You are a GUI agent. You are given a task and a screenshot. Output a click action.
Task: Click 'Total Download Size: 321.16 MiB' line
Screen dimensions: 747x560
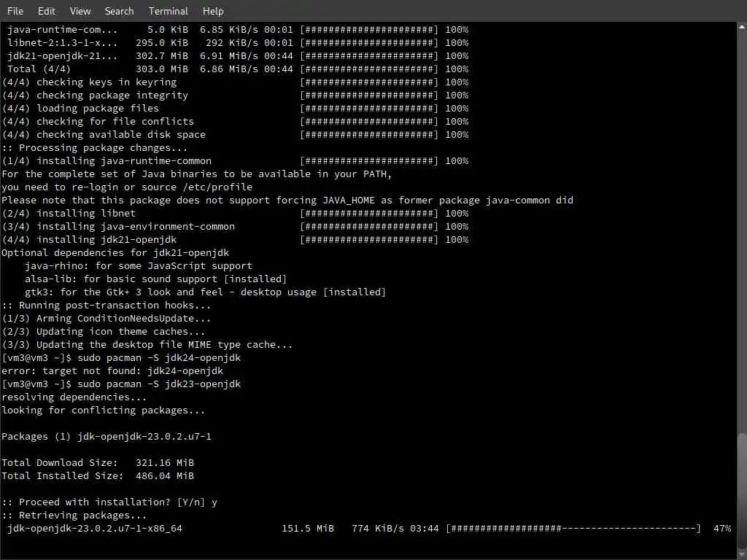(98, 463)
